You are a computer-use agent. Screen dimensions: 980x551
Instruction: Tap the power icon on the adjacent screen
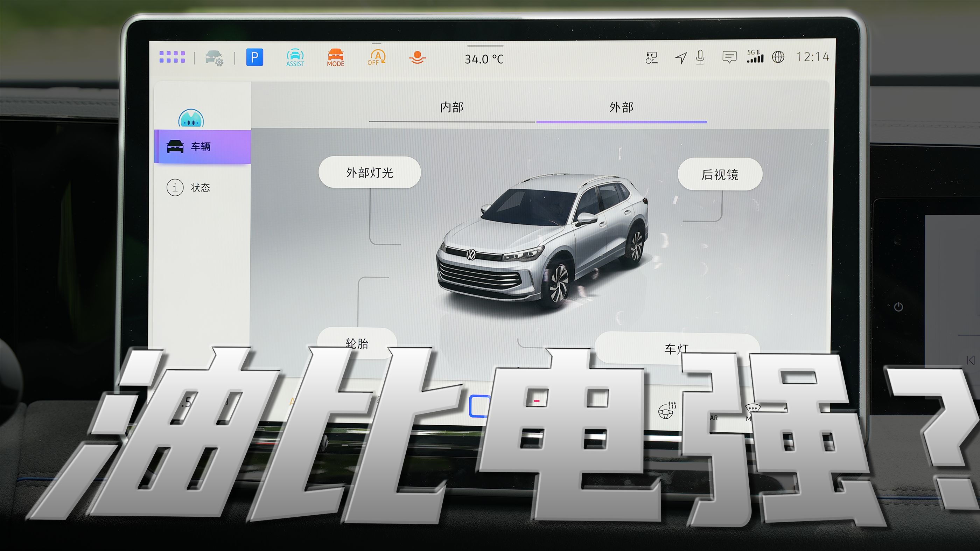pos(898,307)
